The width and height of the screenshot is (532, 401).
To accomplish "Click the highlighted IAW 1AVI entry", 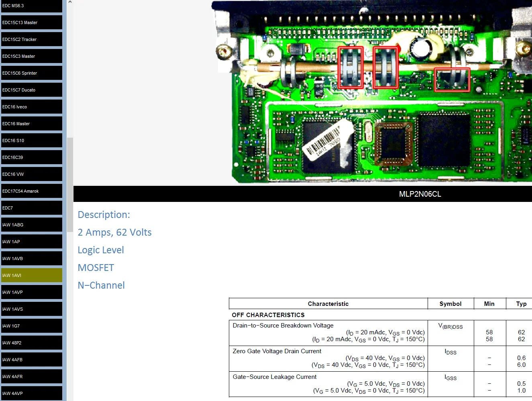I will pos(32,275).
